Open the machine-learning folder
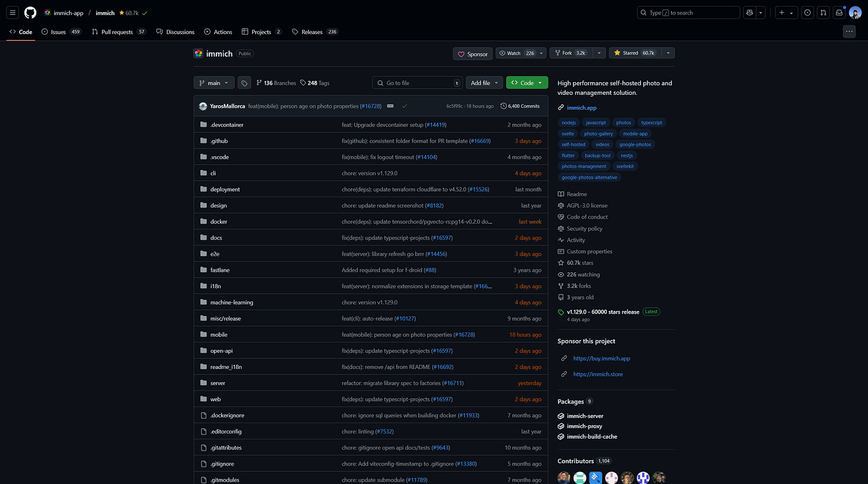 [x=231, y=302]
